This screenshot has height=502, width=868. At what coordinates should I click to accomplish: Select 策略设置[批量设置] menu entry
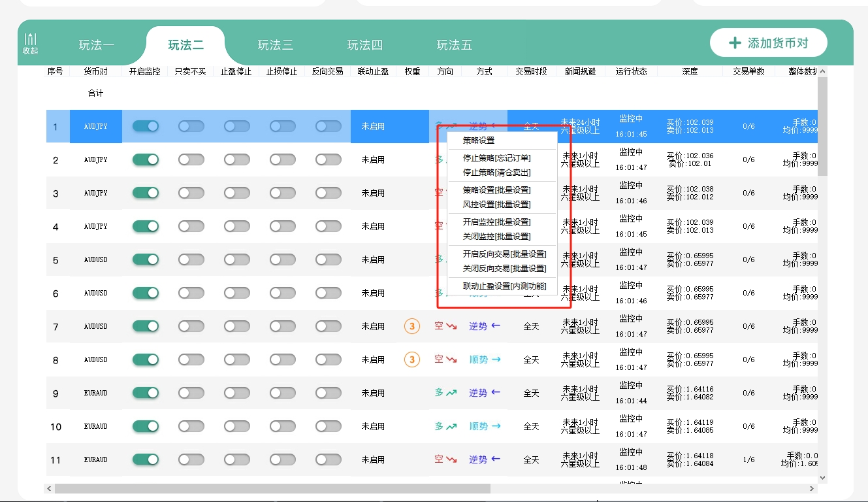tap(502, 190)
